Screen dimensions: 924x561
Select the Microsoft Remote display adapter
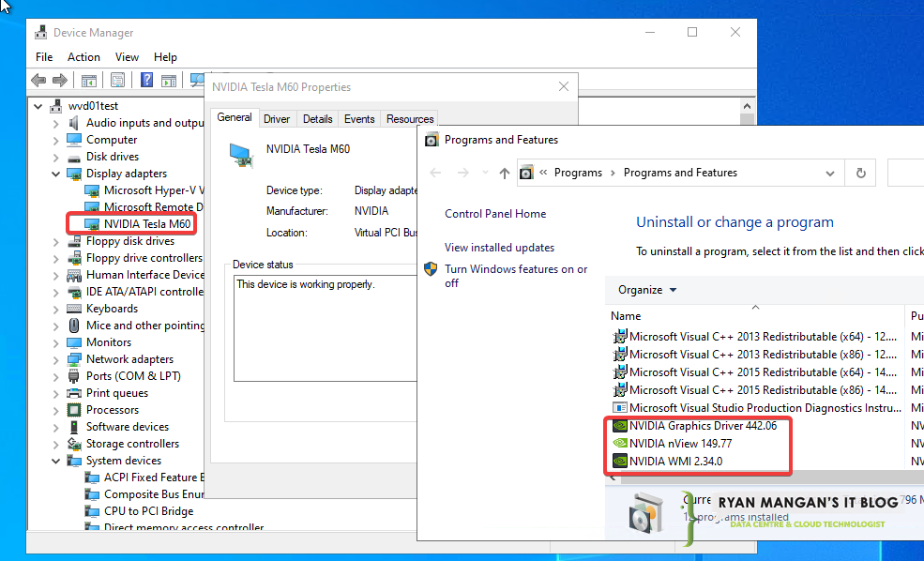(154, 207)
